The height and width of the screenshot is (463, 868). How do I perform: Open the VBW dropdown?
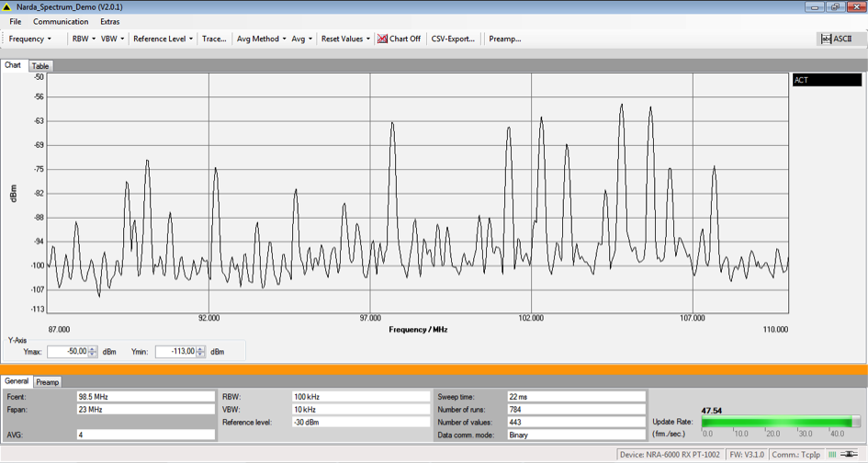[x=112, y=39]
